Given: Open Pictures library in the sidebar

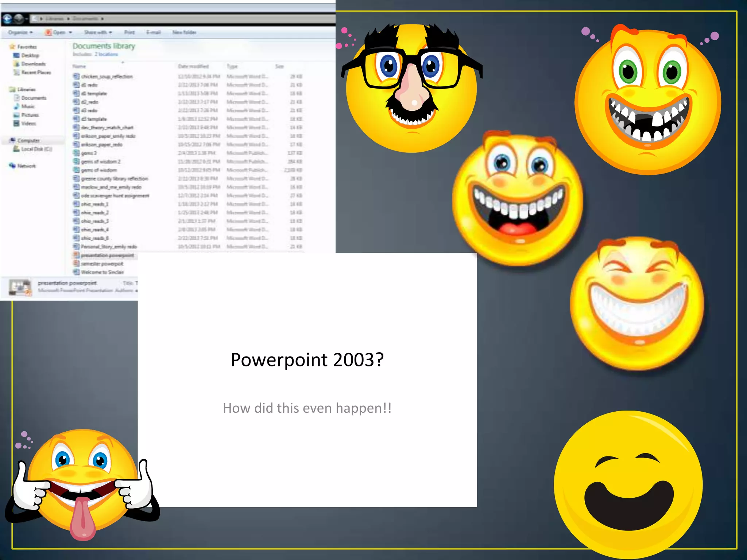Looking at the screenshot, I should (30, 115).
